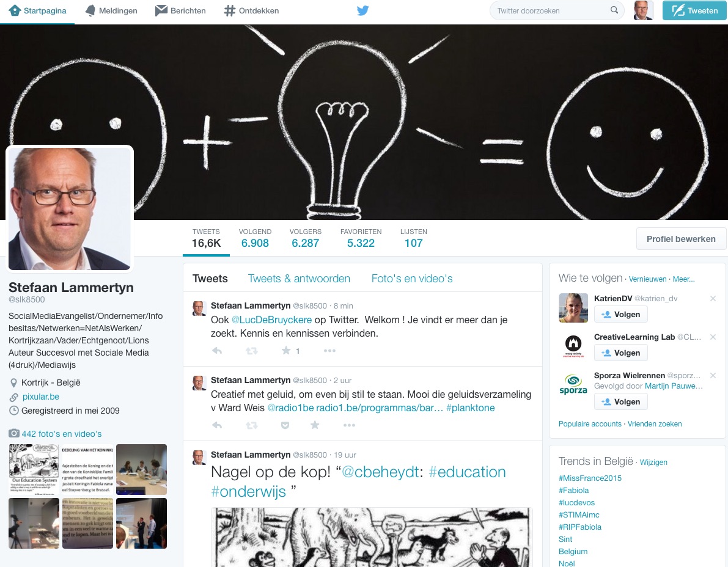Viewport: 728px width, 567px height.
Task: Click the Profiel bewerken button
Action: click(681, 238)
